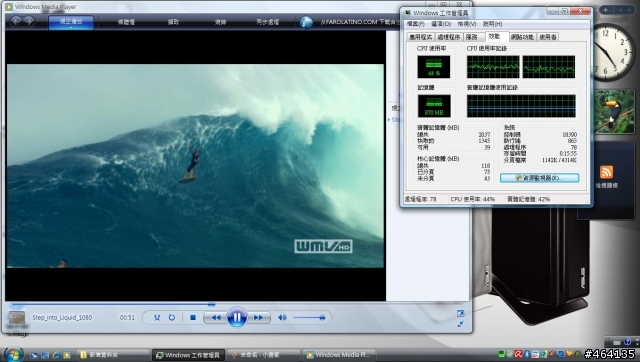Viewport: 640px width, 362px height.
Task: Click the up time 0:15:55 value
Action: point(568,153)
